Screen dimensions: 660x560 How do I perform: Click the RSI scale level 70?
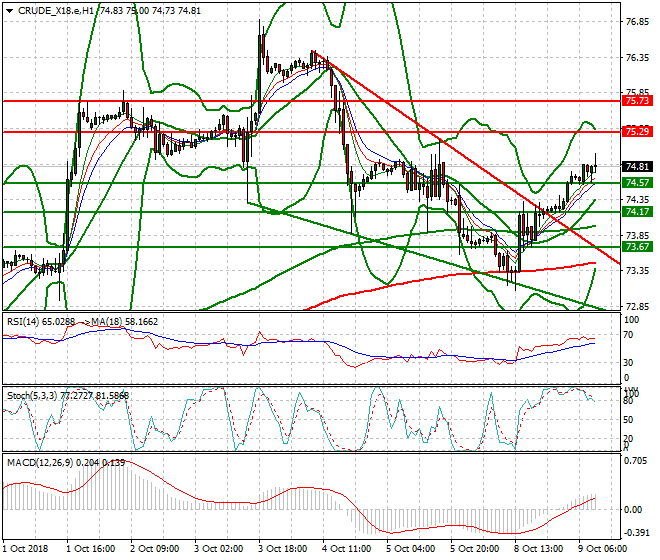tap(628, 335)
